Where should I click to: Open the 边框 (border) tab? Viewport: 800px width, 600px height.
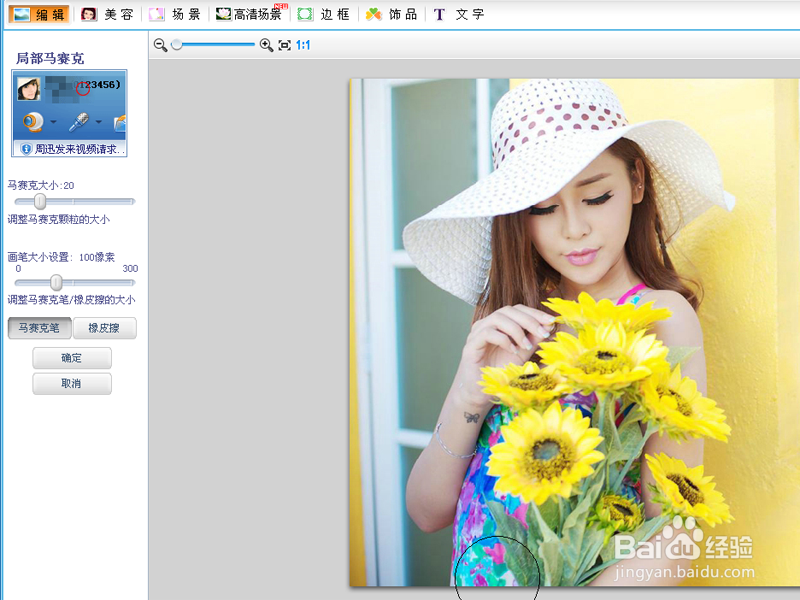pyautogui.click(x=324, y=14)
